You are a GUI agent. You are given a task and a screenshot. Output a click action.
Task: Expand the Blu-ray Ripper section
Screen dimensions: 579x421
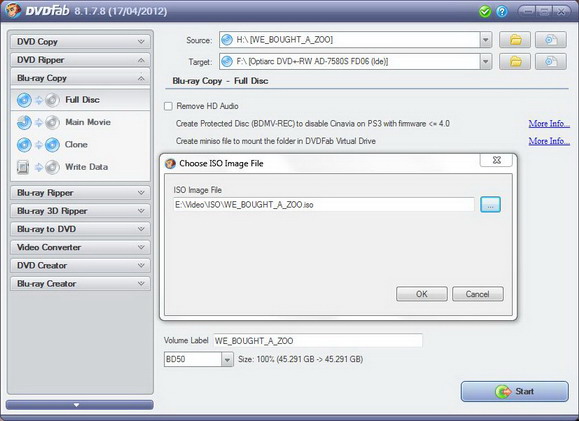coord(80,193)
